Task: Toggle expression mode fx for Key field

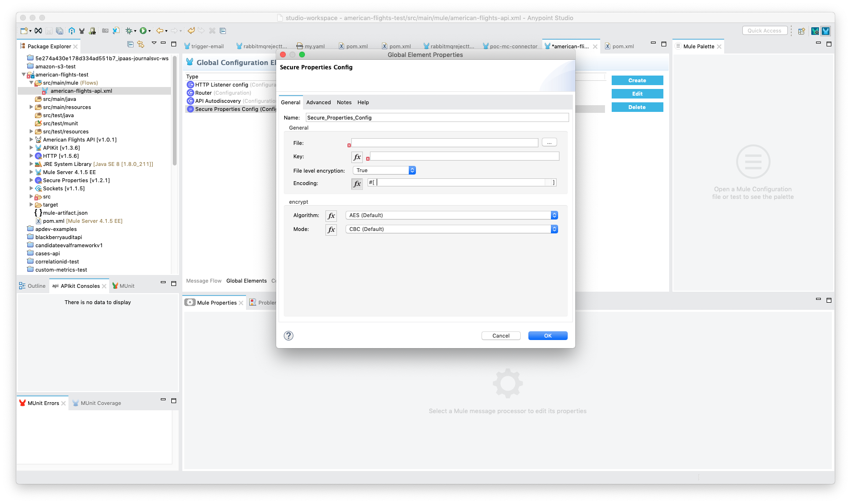Action: point(357,157)
